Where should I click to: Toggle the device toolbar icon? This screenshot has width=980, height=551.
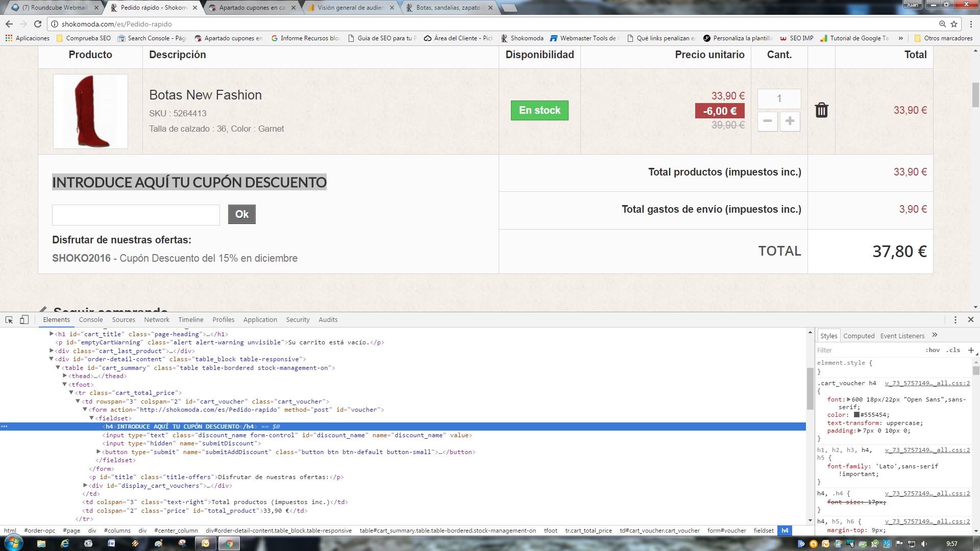coord(24,320)
